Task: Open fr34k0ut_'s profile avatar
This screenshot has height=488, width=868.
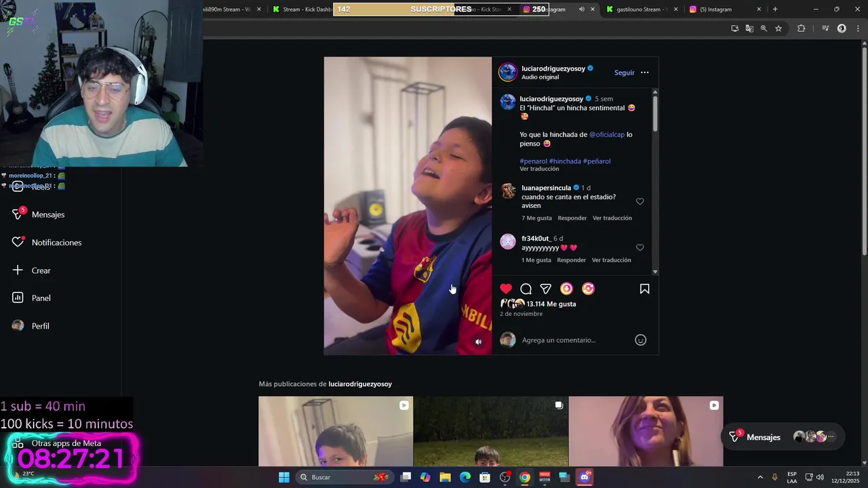Action: point(508,241)
